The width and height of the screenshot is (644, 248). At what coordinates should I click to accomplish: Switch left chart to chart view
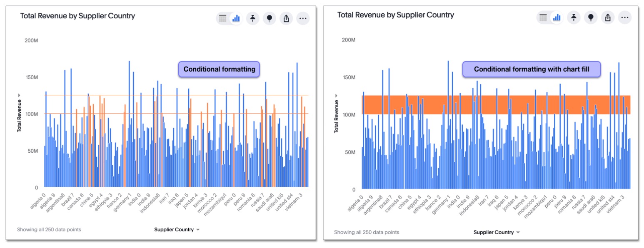pos(236,18)
